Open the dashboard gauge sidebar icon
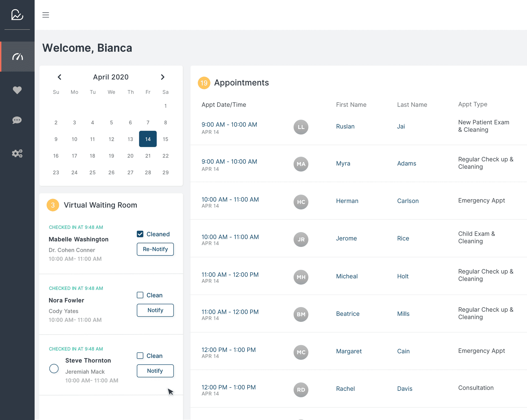The width and height of the screenshot is (527, 420). point(17,57)
